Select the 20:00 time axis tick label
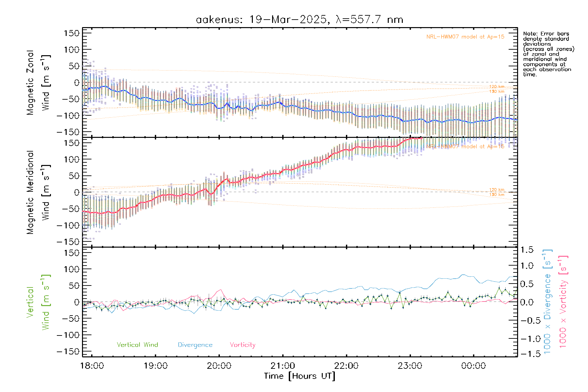588x392 pixels. coord(219,366)
